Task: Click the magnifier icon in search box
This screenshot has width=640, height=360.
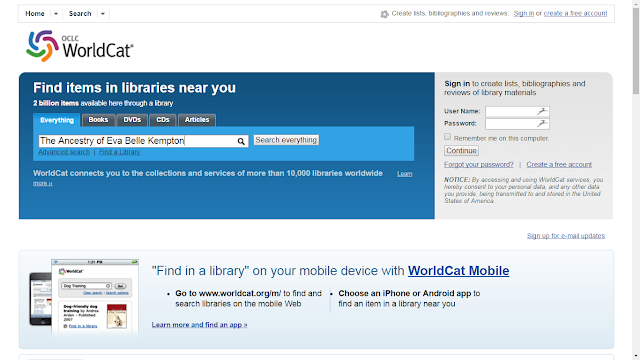Action: point(241,141)
